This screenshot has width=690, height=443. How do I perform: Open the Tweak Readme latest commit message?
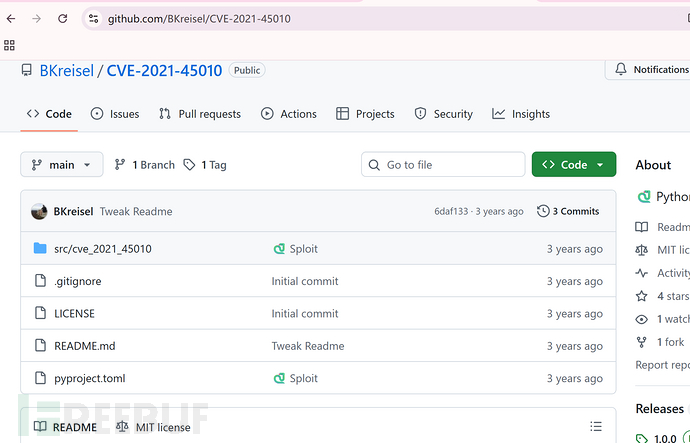(x=136, y=211)
